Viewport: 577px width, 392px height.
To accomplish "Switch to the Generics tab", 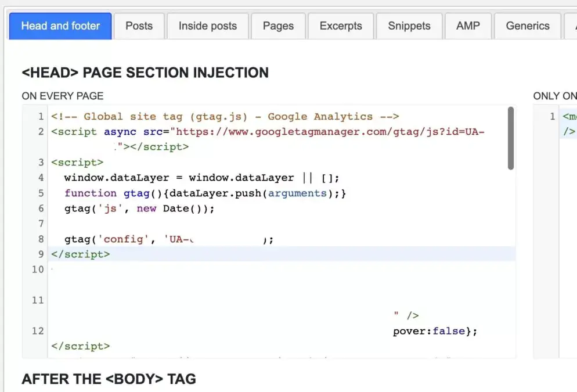I will pyautogui.click(x=527, y=26).
